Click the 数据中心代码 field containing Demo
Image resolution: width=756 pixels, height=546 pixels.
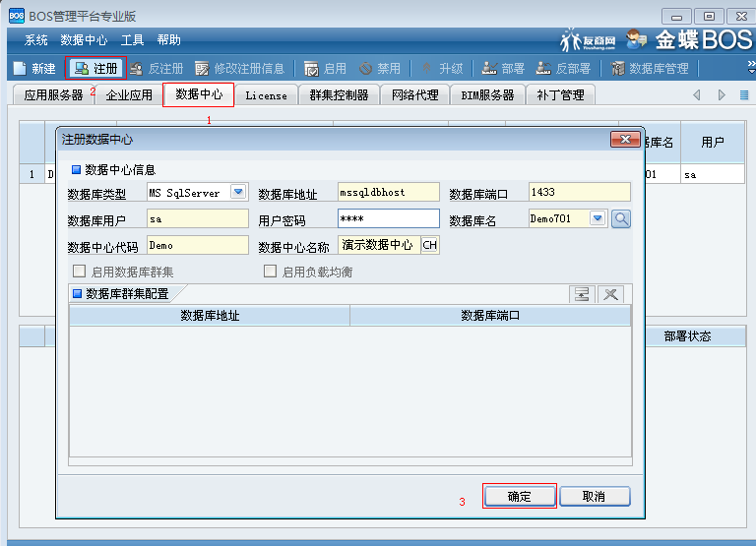click(x=198, y=245)
